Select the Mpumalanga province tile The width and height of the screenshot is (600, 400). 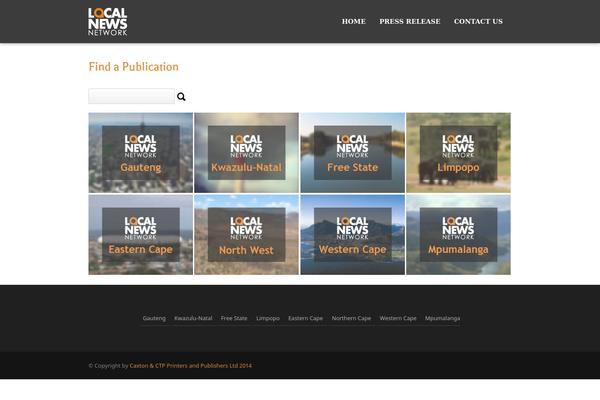point(458,235)
